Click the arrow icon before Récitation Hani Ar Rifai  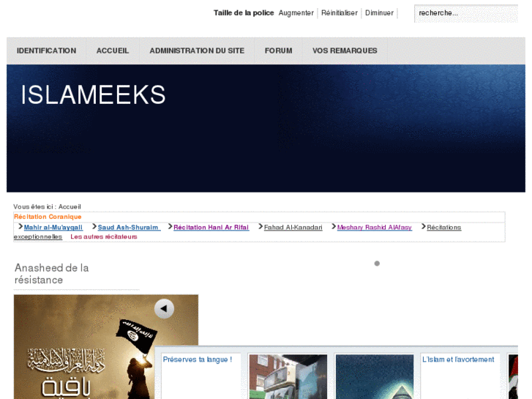[x=171, y=226]
